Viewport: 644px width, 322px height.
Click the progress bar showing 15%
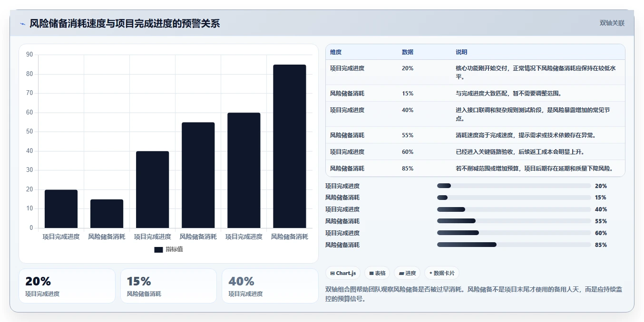514,198
